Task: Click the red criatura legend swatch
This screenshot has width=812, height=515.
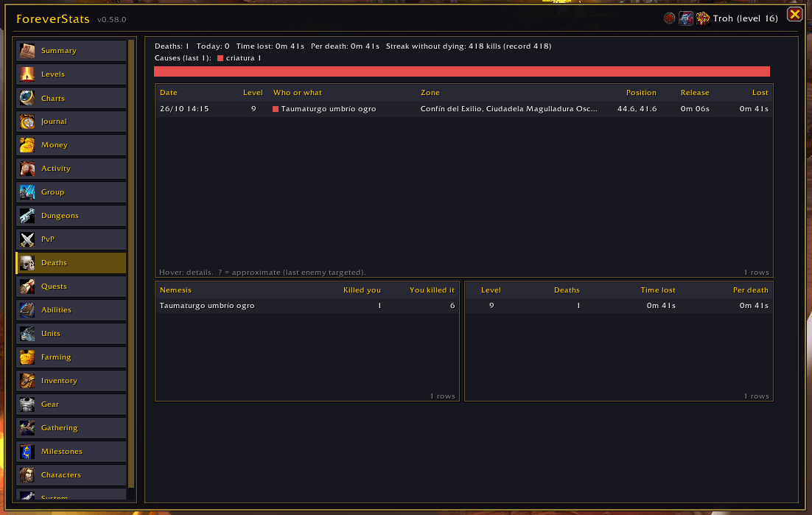Action: pyautogui.click(x=220, y=58)
